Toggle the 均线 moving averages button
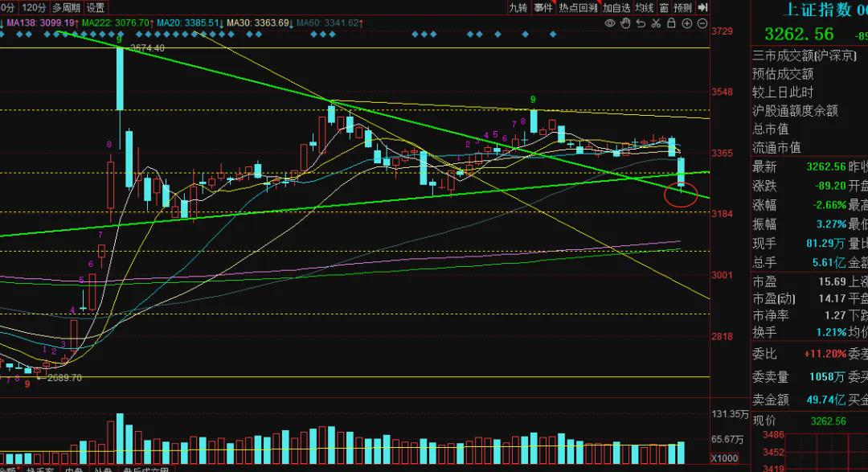 (x=645, y=7)
